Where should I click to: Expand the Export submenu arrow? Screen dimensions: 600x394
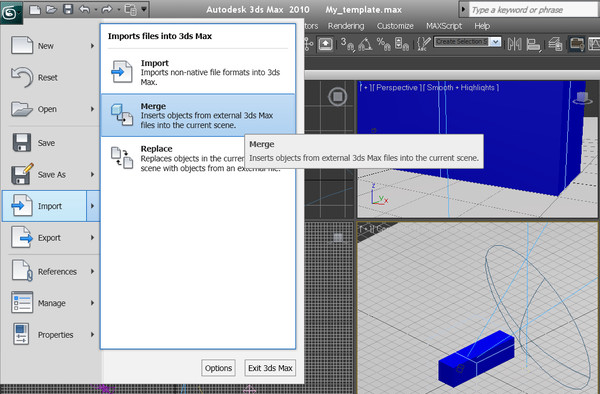pos(92,238)
